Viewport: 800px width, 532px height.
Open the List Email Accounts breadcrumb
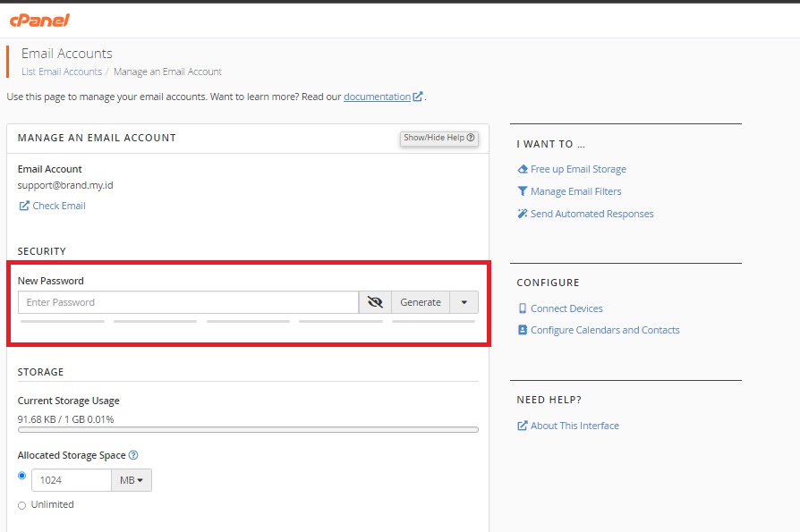(x=62, y=72)
